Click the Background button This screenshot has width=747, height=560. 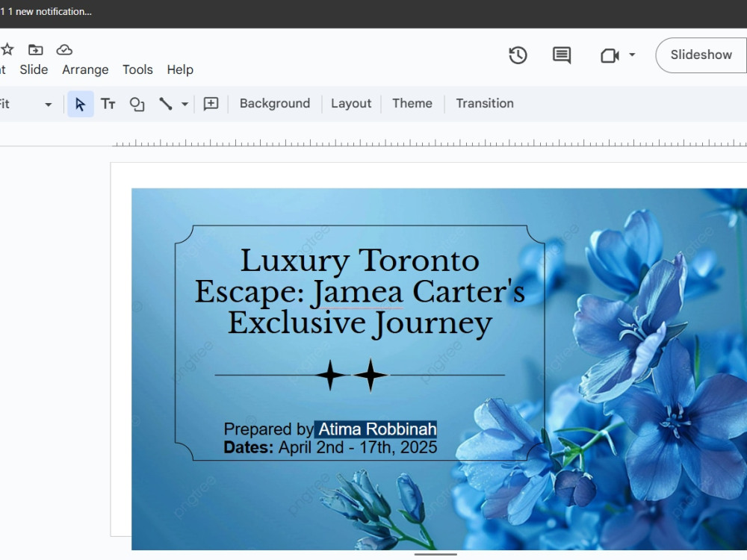275,103
